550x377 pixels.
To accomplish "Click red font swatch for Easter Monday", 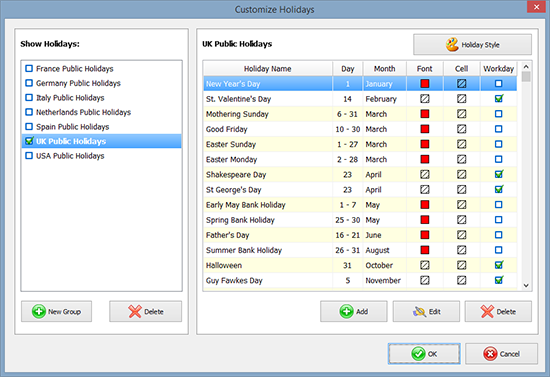I will (x=425, y=159).
